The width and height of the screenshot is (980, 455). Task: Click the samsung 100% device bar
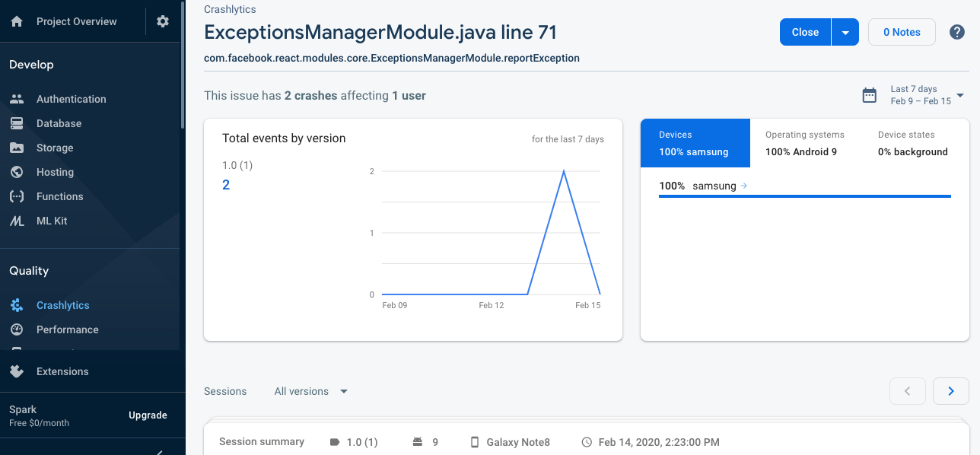(x=804, y=196)
